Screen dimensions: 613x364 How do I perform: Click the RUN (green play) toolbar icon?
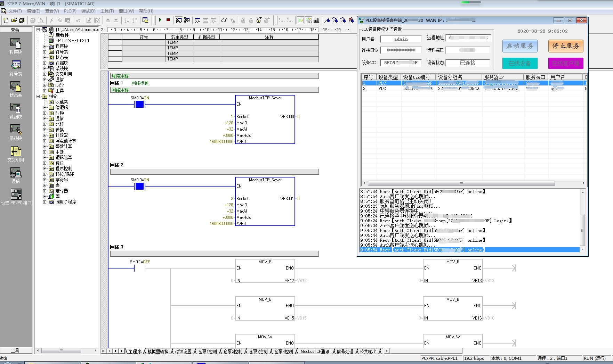[160, 20]
